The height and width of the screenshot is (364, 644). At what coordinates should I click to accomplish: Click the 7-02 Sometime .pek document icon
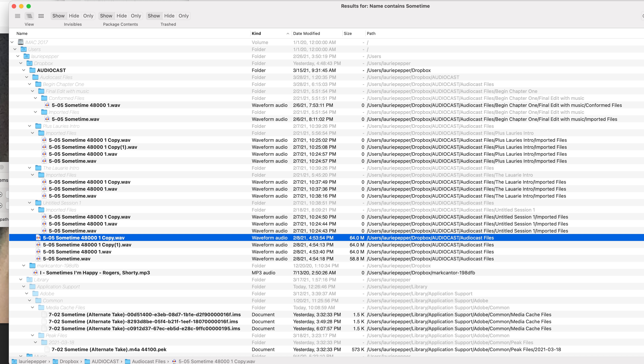(x=47, y=349)
